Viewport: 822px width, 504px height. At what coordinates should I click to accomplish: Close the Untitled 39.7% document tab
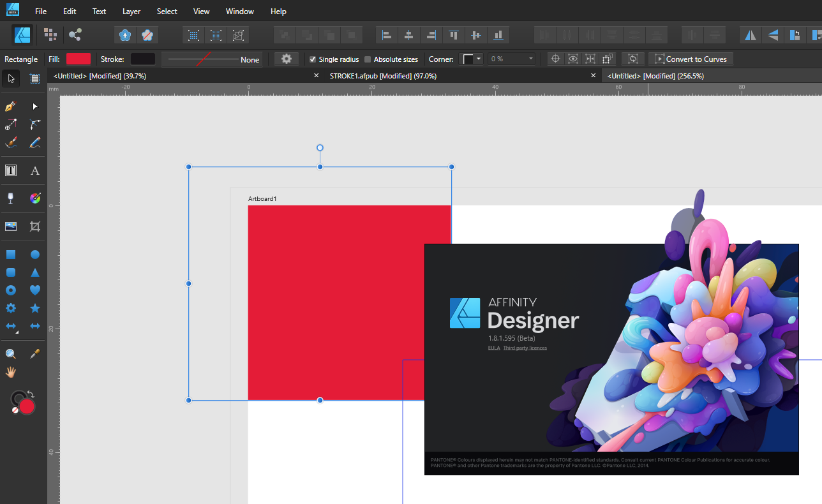click(x=316, y=75)
